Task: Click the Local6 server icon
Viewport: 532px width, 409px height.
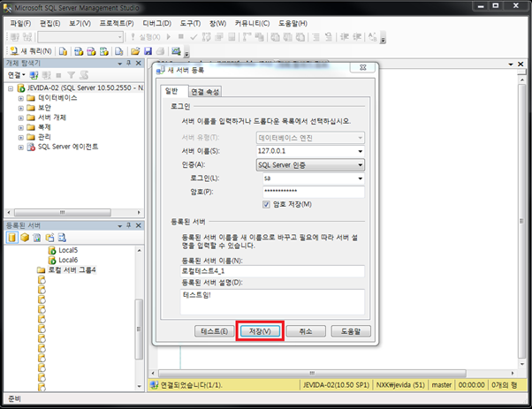Action: [52, 260]
